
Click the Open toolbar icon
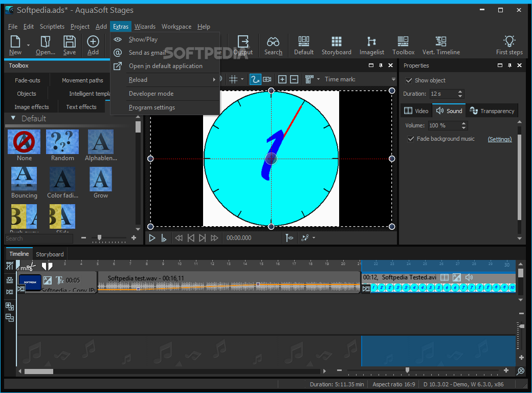point(46,42)
